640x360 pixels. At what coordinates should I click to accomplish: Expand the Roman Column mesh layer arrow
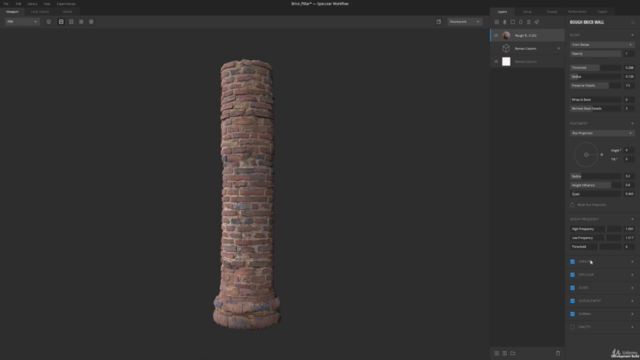click(x=558, y=49)
